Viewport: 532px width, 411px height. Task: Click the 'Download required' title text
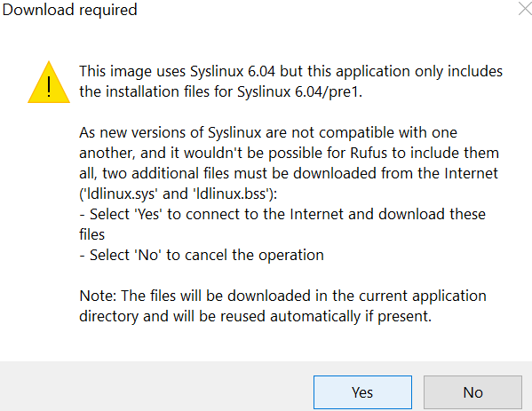coord(69,10)
